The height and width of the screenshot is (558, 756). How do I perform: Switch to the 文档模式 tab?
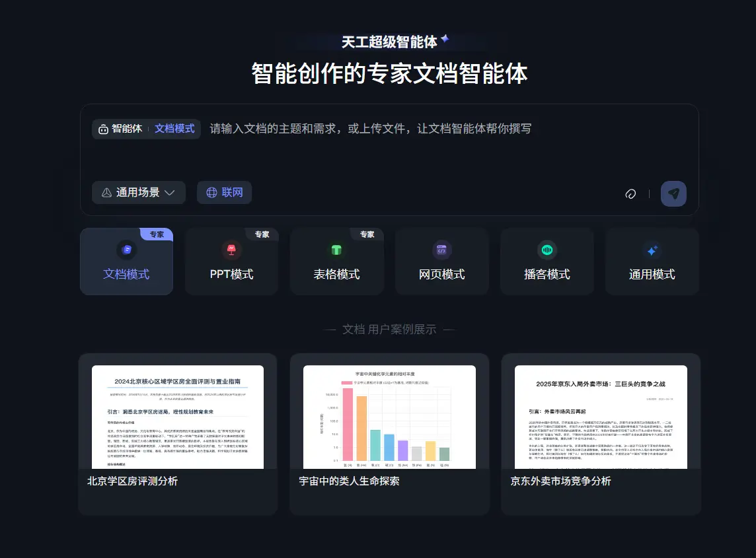click(126, 275)
